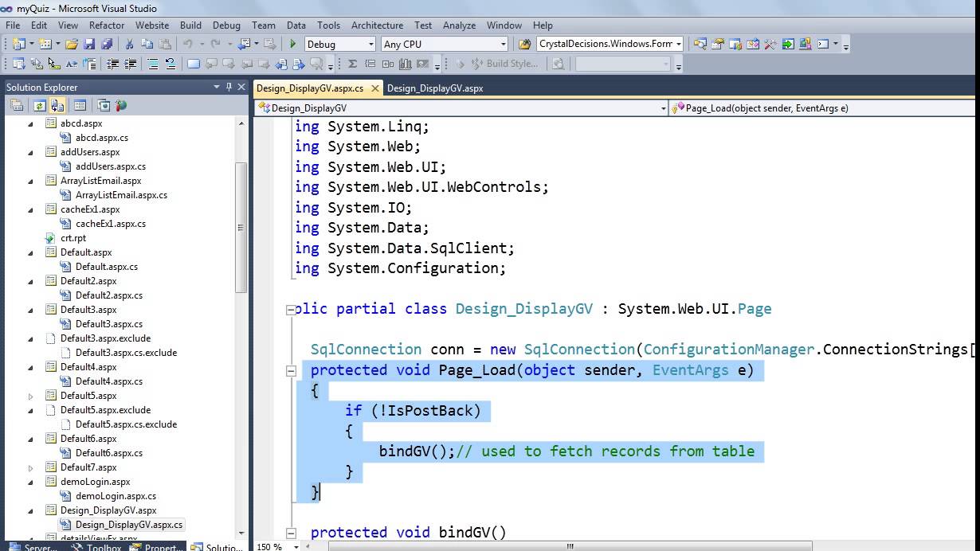Image resolution: width=980 pixels, height=551 pixels.
Task: Click the code editor horizontal scrollbar
Action: tap(570, 546)
